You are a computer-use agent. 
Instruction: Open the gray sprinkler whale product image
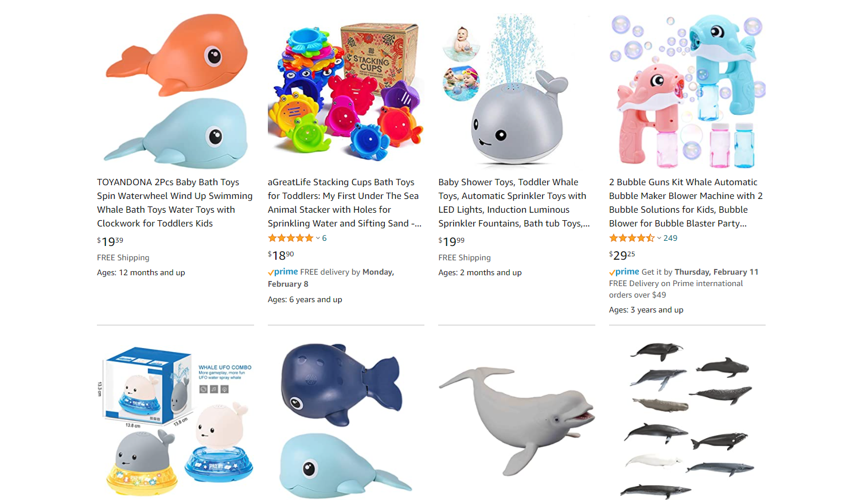[517, 91]
